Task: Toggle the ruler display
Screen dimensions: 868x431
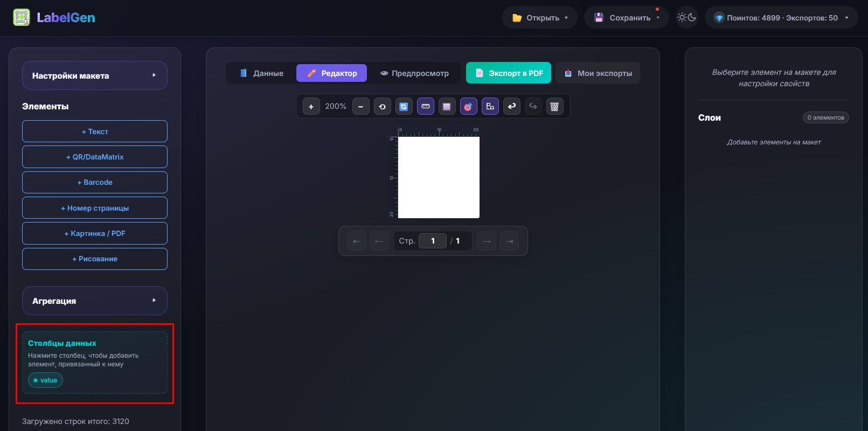Action: pyautogui.click(x=426, y=107)
